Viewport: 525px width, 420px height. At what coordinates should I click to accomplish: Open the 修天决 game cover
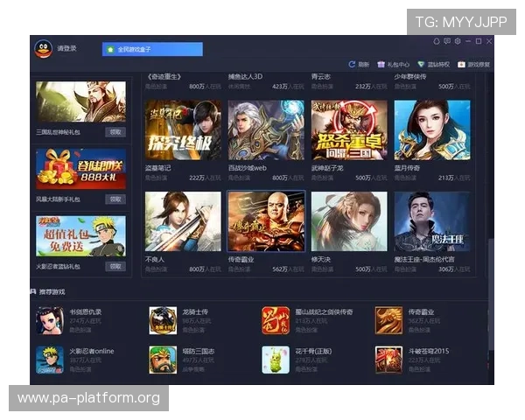click(x=349, y=221)
